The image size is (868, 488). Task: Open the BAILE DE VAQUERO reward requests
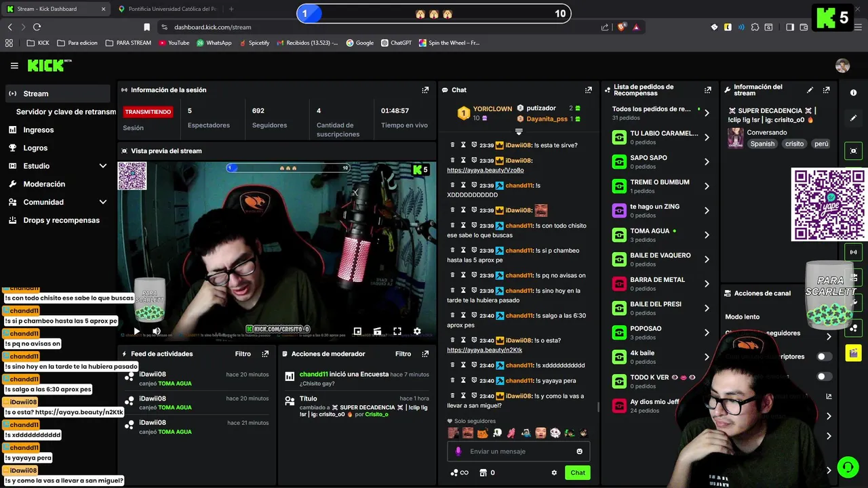707,260
